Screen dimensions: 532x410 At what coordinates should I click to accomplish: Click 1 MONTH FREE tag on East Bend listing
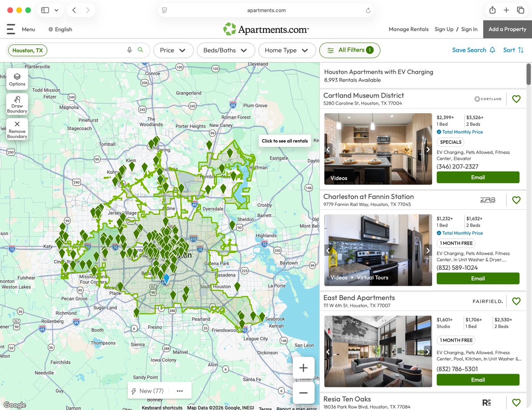(x=456, y=340)
